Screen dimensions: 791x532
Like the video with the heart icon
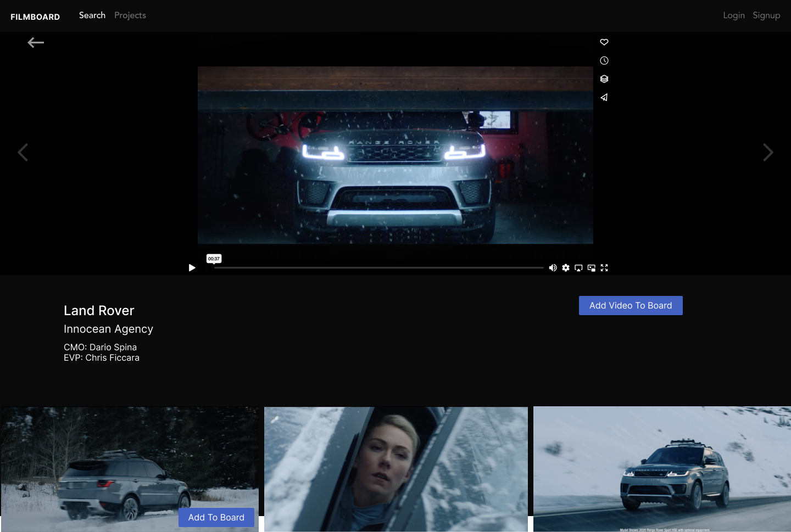[604, 42]
